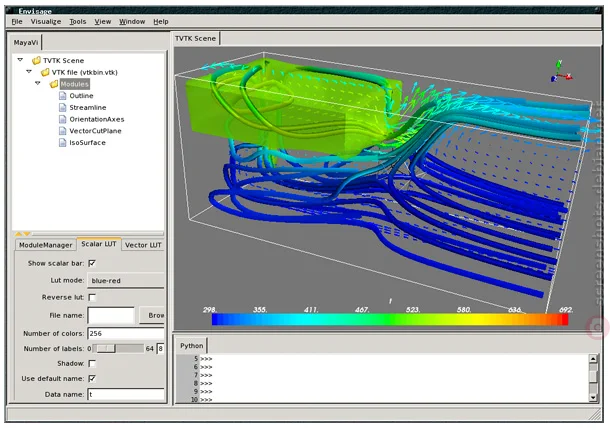The image size is (610, 430).
Task: Open the Help menu
Action: coord(161,22)
